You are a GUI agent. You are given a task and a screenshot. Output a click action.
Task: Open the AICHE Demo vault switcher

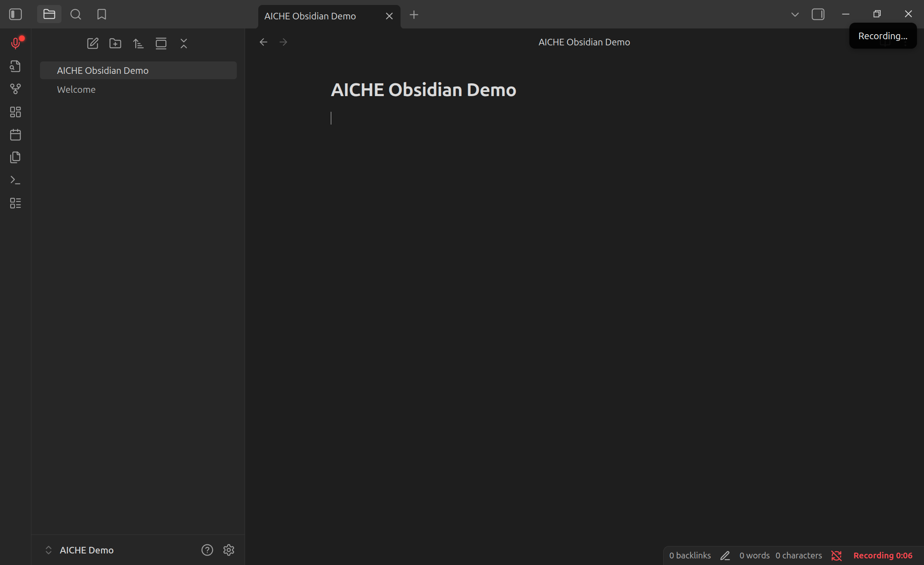[x=87, y=550]
